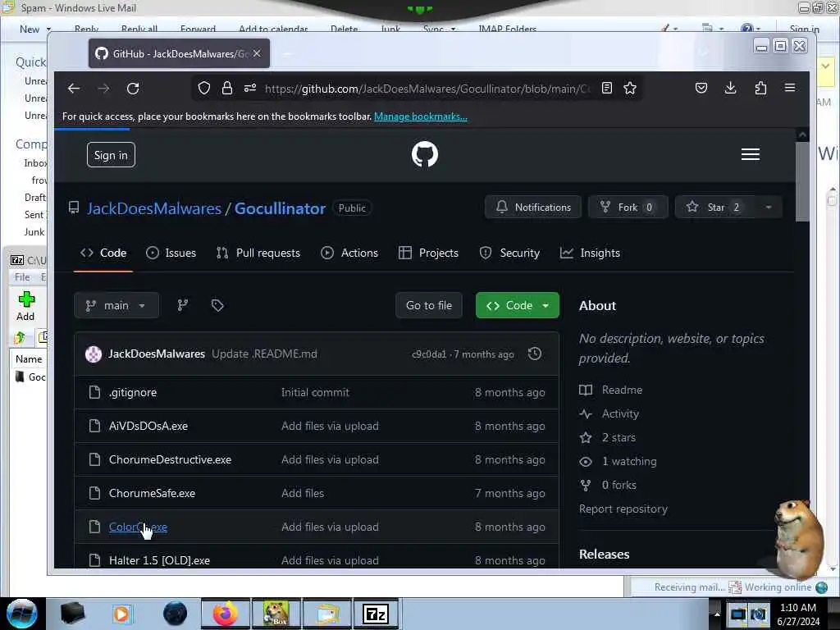Image resolution: width=840 pixels, height=630 pixels.
Task: Open the extensions puzzle icon
Action: tap(760, 88)
